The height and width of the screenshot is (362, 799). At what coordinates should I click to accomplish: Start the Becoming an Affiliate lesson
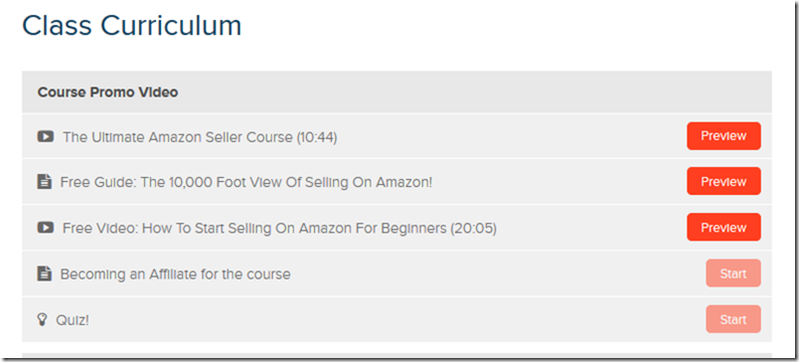pos(733,273)
